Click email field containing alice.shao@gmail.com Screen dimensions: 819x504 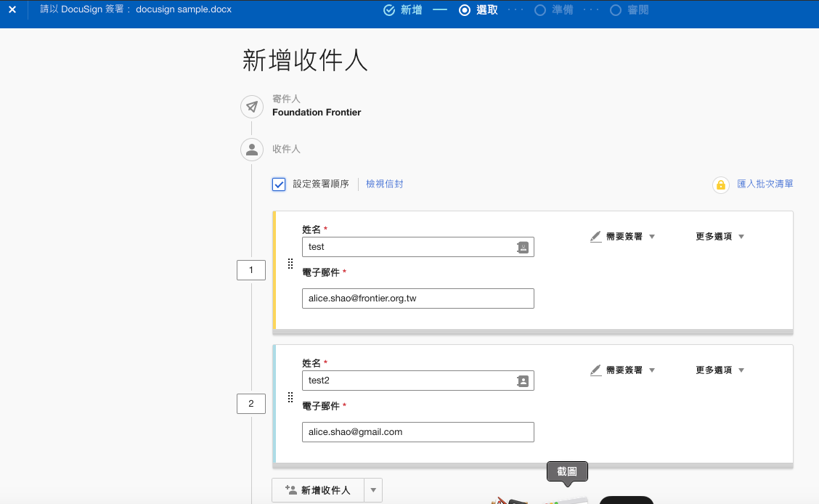(417, 432)
